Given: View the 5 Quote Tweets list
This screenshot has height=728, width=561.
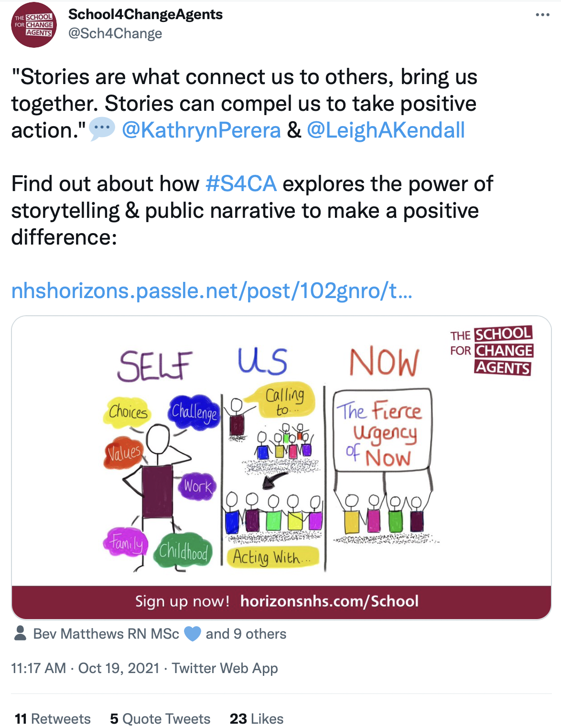Looking at the screenshot, I should [160, 718].
